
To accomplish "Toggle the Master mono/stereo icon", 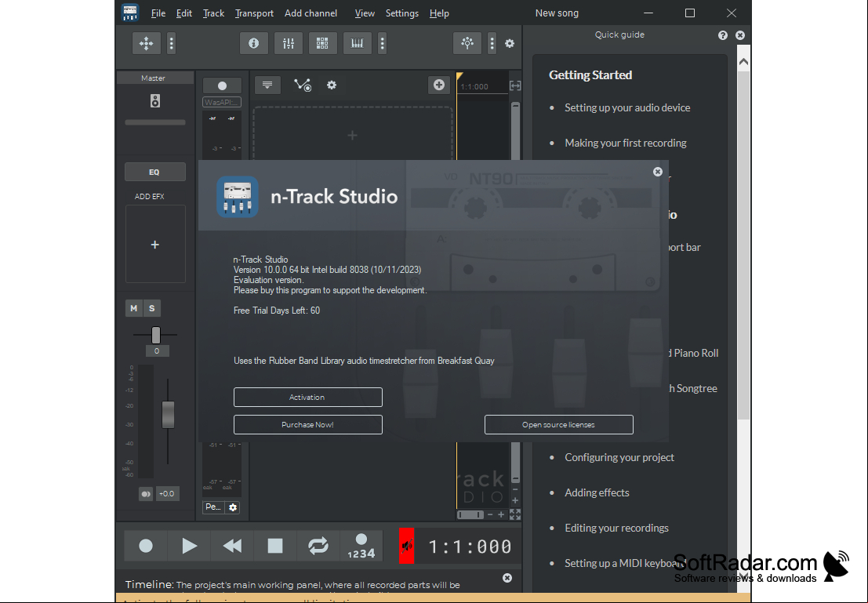I will (146, 494).
